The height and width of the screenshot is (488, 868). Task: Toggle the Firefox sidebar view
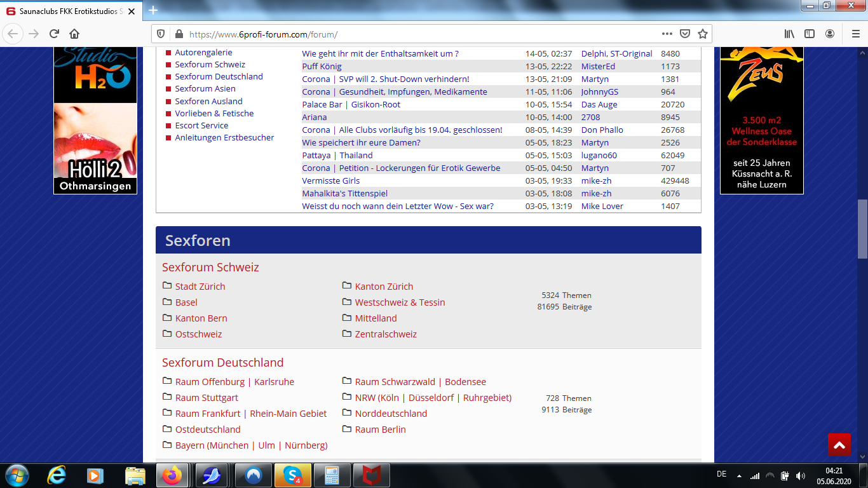(810, 34)
